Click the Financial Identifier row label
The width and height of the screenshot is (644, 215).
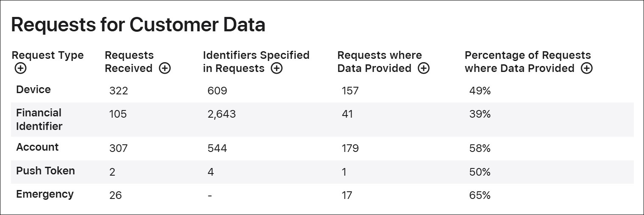point(39,119)
